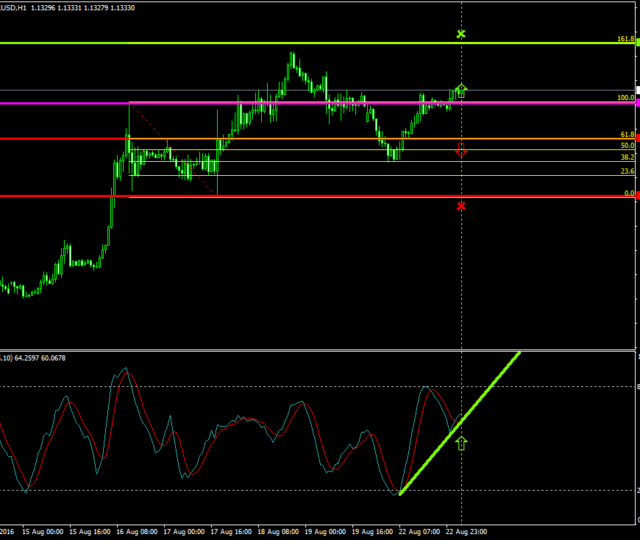
Task: Click the 23.6 Fibonacci level label
Action: pyautogui.click(x=627, y=172)
